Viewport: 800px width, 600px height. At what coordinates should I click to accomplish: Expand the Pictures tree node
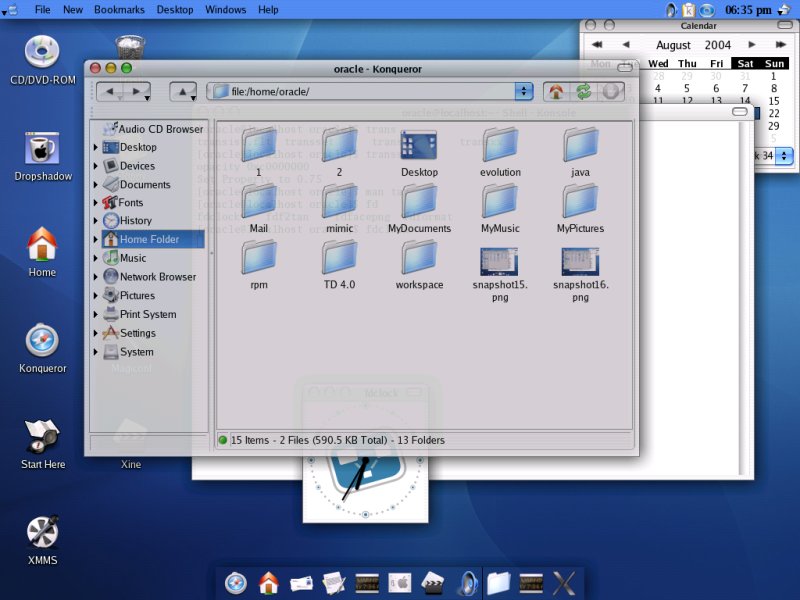tap(95, 296)
